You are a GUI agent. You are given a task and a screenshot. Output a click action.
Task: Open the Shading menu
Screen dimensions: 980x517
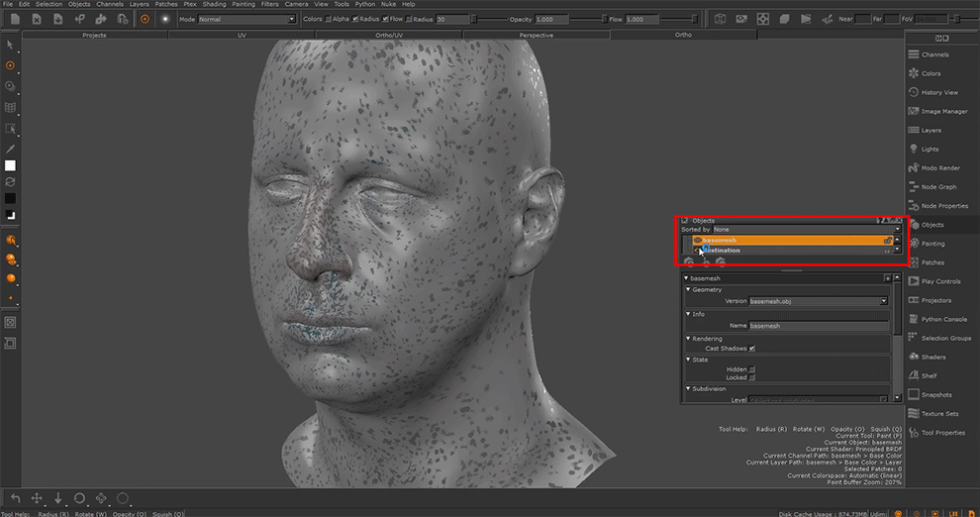[214, 4]
